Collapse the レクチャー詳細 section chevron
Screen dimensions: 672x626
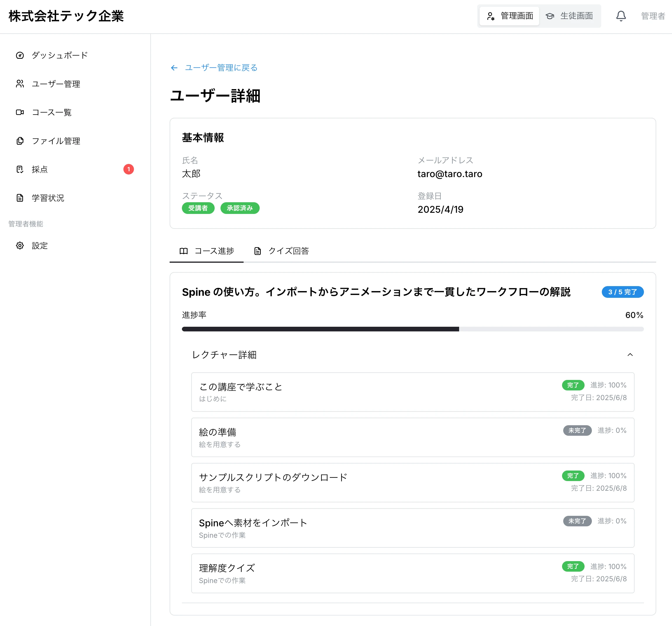pyautogui.click(x=630, y=355)
